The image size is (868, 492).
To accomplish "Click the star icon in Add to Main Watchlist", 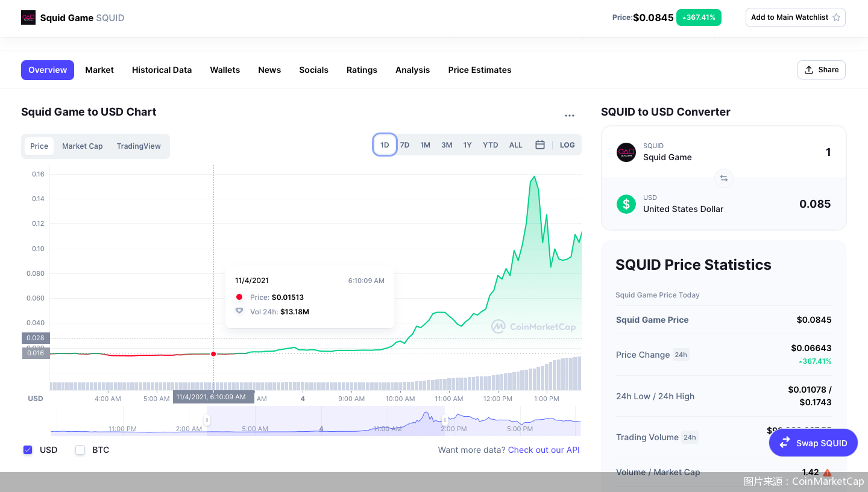I will tap(836, 17).
